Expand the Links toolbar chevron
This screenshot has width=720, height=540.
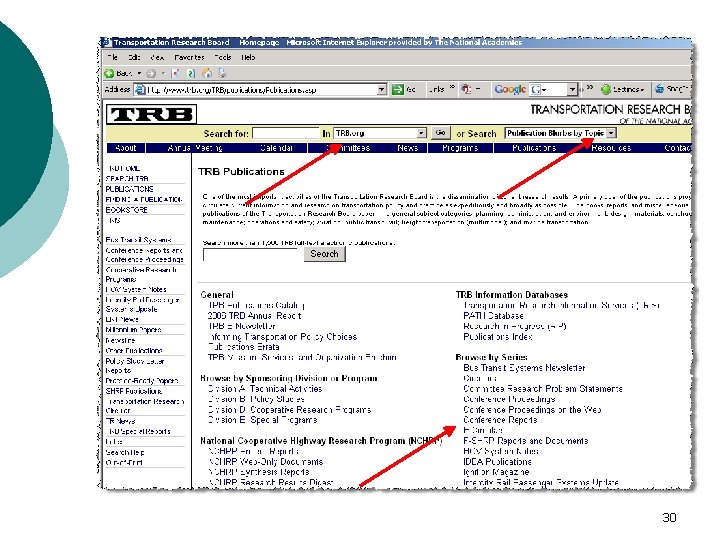click(452, 87)
